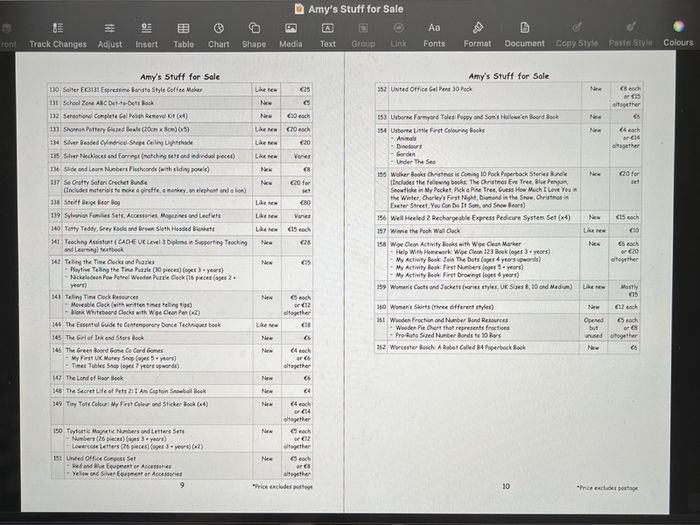700x525 pixels.
Task: Select row 151 United Office Compass Set
Action: (x=180, y=466)
